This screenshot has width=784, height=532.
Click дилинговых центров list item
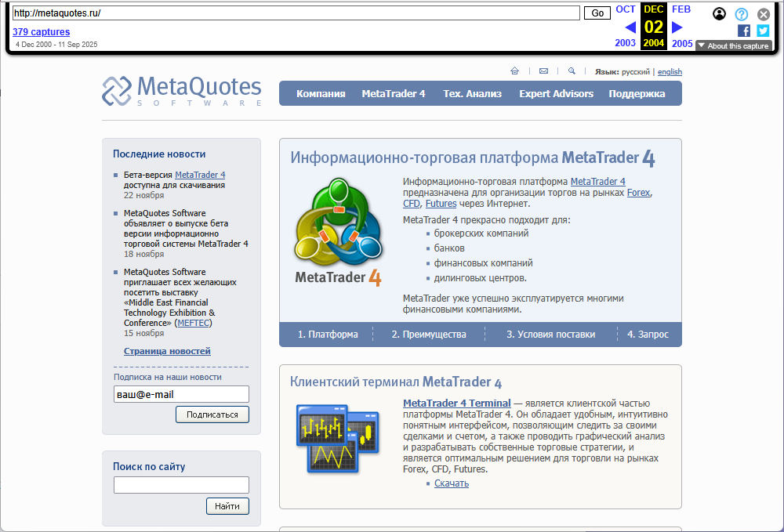click(x=480, y=278)
